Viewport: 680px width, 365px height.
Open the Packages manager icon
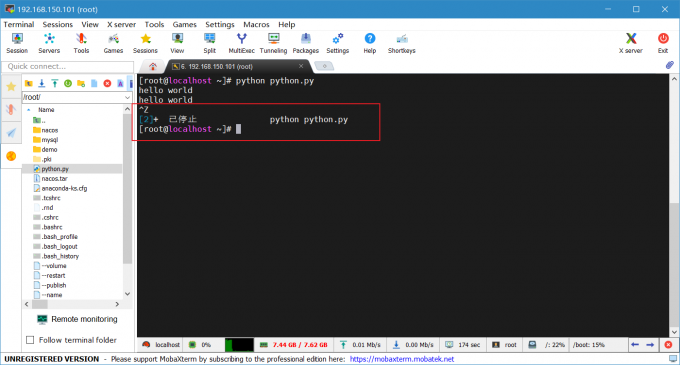click(x=306, y=43)
